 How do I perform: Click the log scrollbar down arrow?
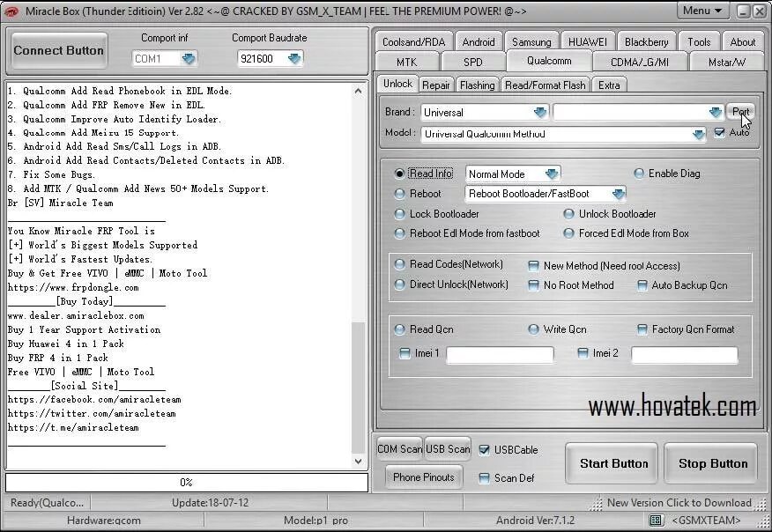tap(358, 462)
